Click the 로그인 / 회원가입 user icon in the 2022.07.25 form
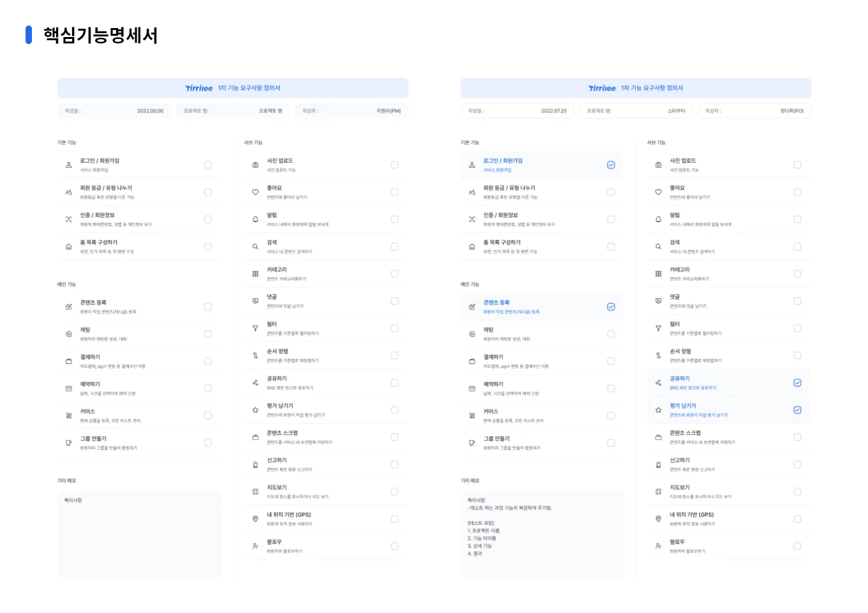 coord(472,165)
